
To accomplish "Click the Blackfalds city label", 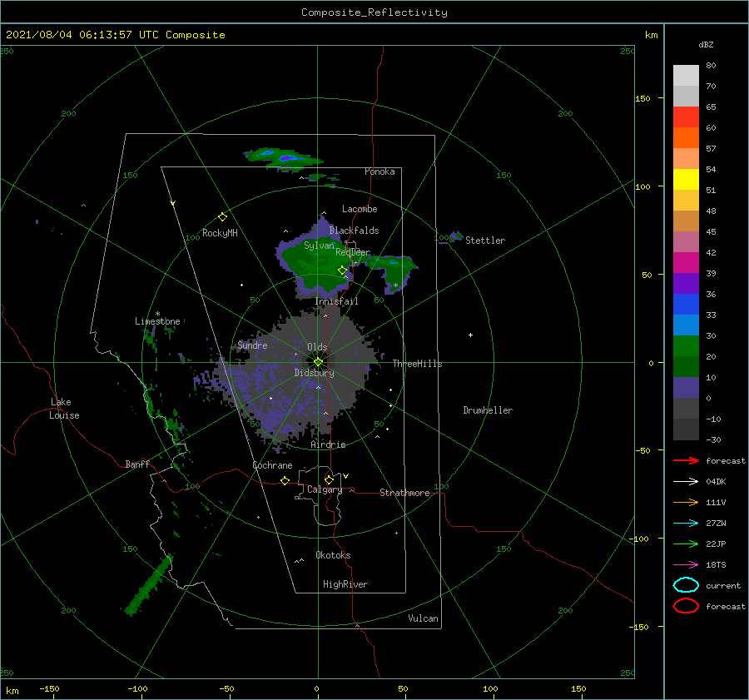I will coord(354,231).
